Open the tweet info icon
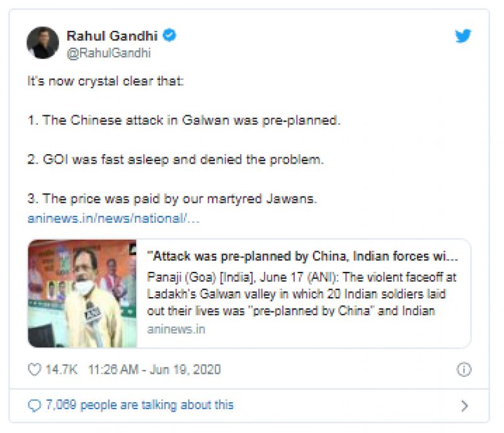Viewport: 504px width, 433px height. coord(464,369)
